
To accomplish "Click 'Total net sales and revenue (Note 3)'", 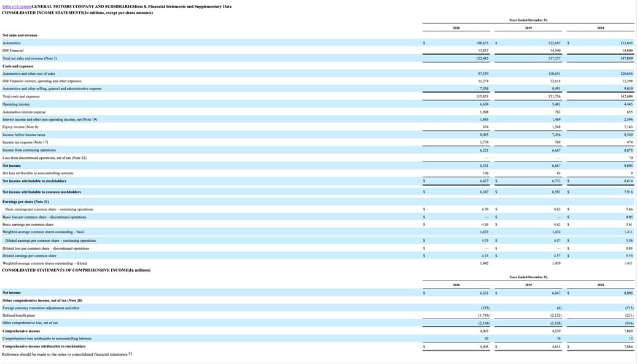I will click(x=29, y=58).
